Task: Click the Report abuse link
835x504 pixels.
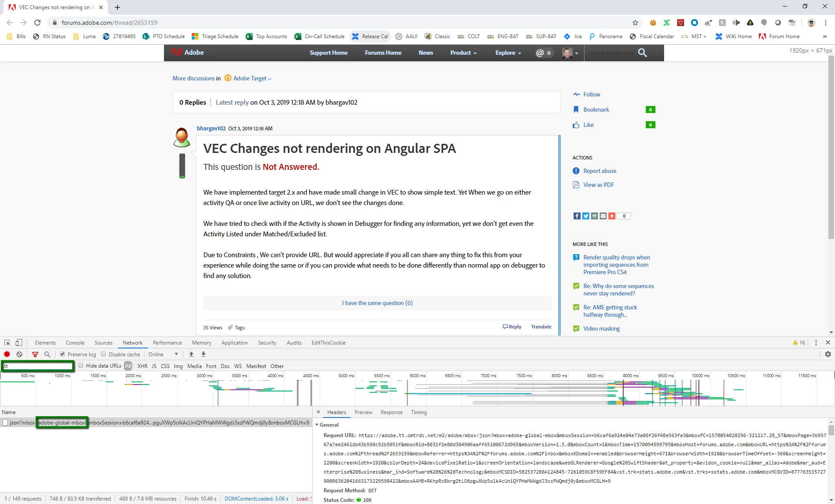Action: pyautogui.click(x=600, y=171)
